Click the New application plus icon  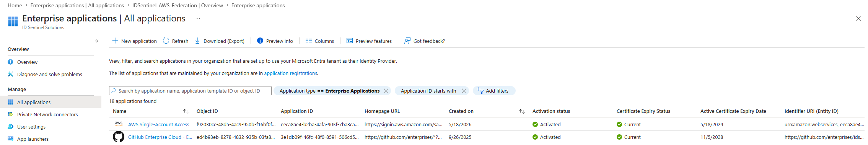[115, 41]
